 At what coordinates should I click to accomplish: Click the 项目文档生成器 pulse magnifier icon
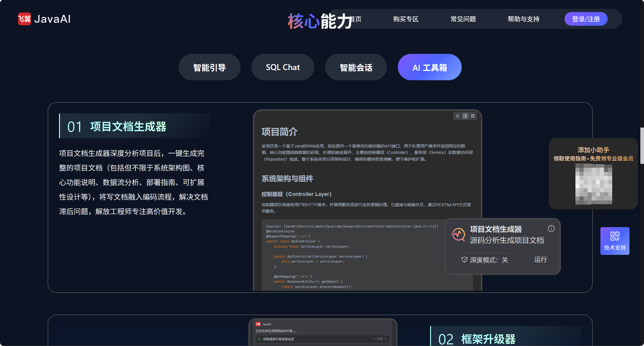coord(458,235)
